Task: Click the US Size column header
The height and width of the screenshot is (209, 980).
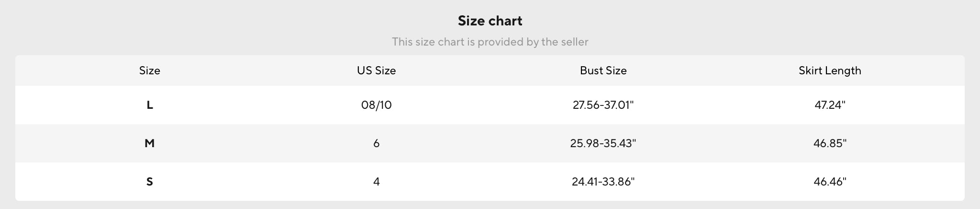Action: tap(376, 70)
